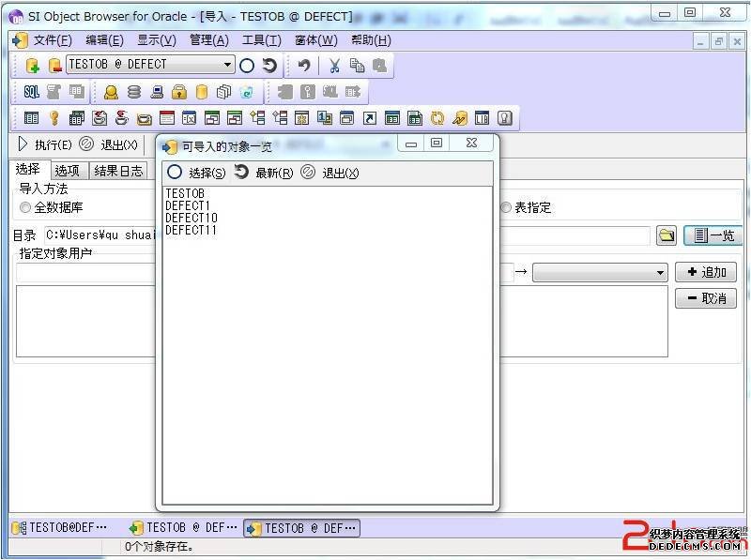This screenshot has height=560, width=751.
Task: Click the 追加 button
Action: (x=706, y=272)
